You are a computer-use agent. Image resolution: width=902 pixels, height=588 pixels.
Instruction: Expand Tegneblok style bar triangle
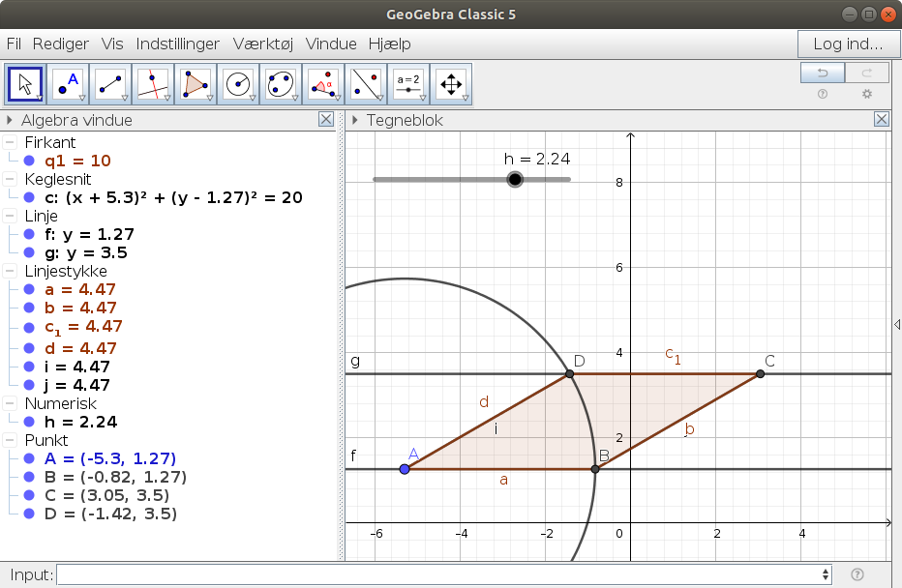tap(355, 120)
